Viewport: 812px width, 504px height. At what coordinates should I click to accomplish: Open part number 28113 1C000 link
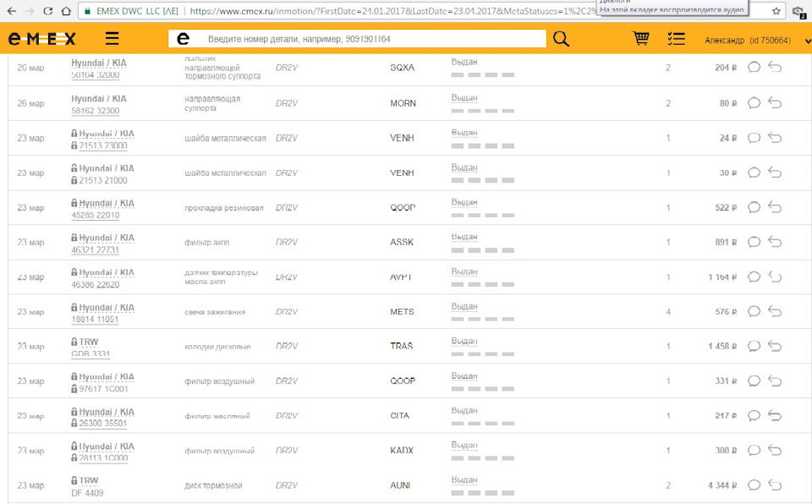pos(103,457)
